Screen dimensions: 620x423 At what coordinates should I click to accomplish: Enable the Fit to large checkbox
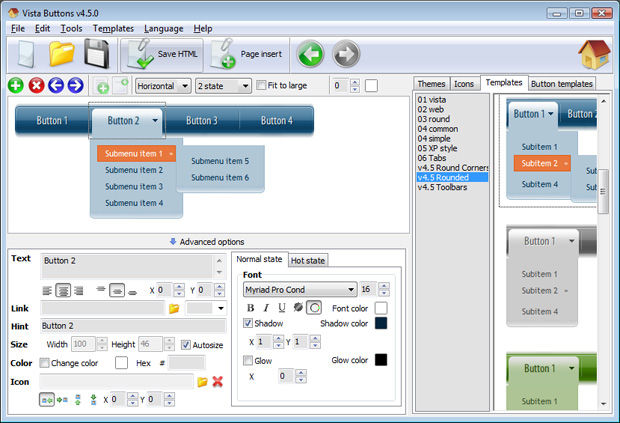pos(262,86)
